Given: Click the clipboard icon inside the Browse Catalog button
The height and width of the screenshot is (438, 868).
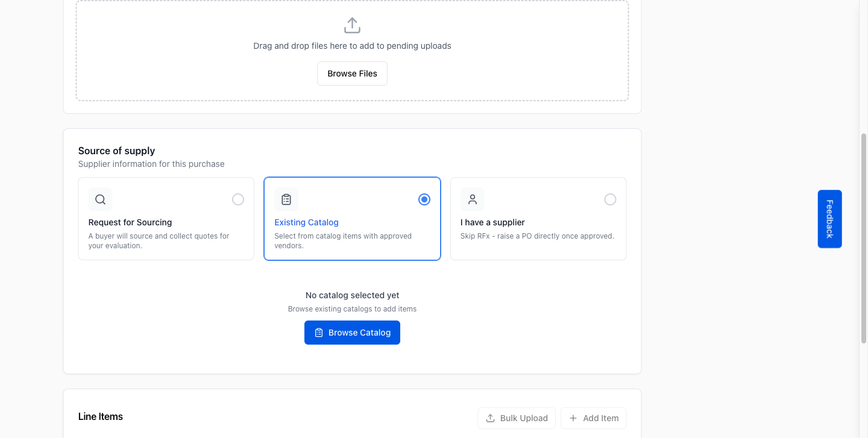Looking at the screenshot, I should coord(319,333).
